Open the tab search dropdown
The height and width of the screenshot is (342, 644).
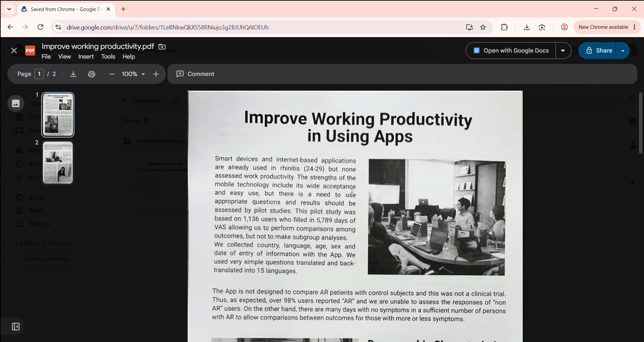pyautogui.click(x=9, y=9)
